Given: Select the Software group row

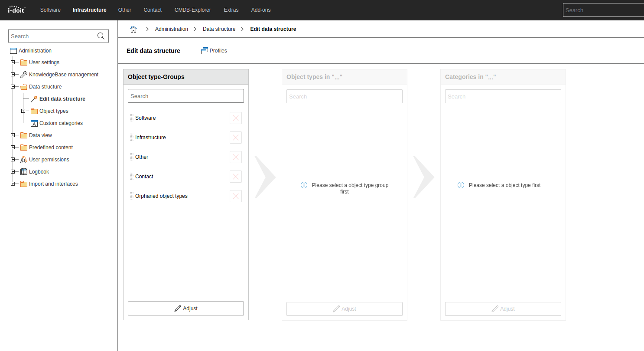Looking at the screenshot, I should (186, 118).
